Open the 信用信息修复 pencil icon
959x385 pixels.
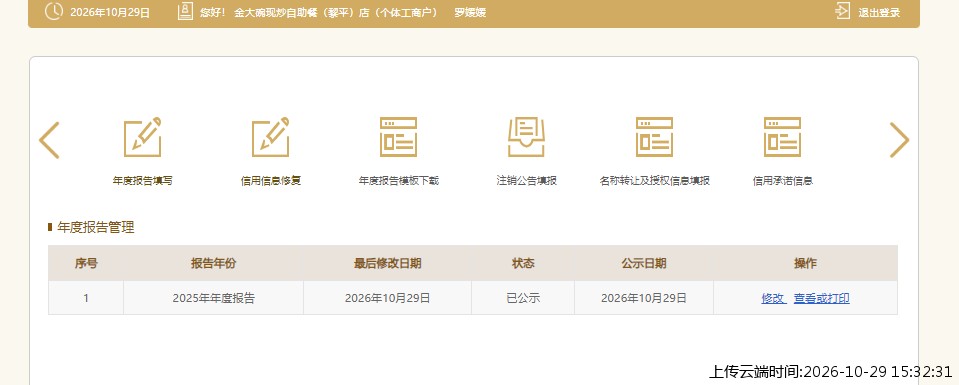tap(270, 137)
